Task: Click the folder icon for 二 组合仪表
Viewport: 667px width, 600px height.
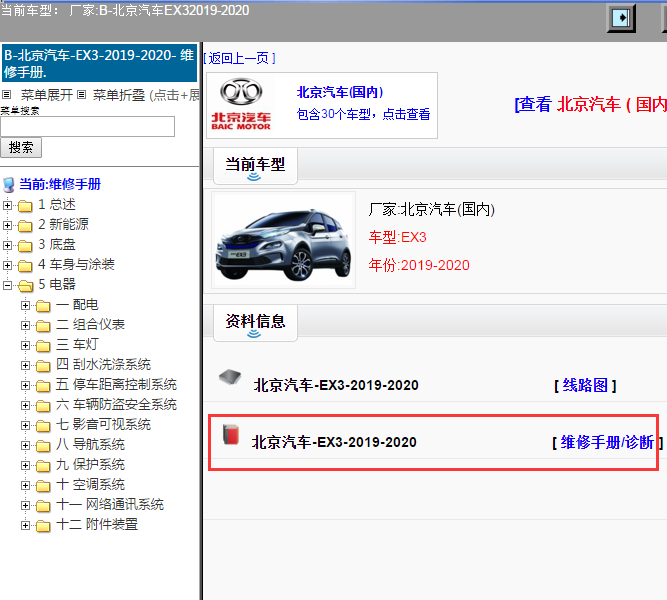Action: point(43,326)
